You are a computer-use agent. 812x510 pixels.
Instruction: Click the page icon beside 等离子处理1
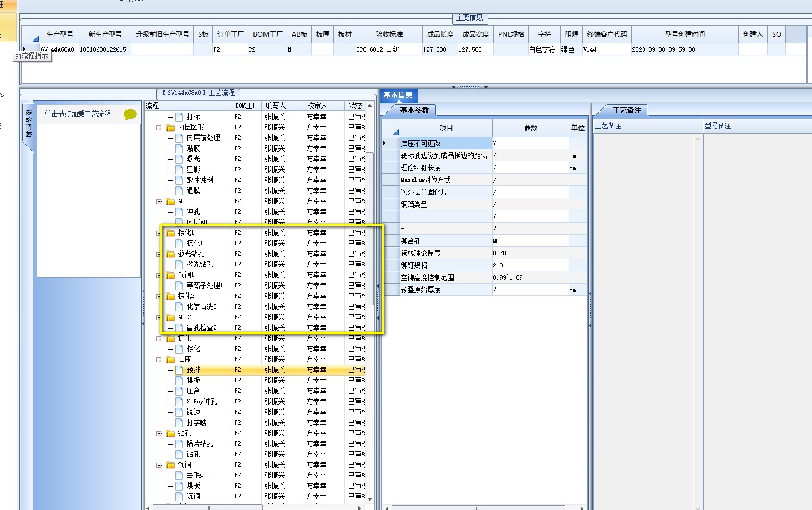179,285
